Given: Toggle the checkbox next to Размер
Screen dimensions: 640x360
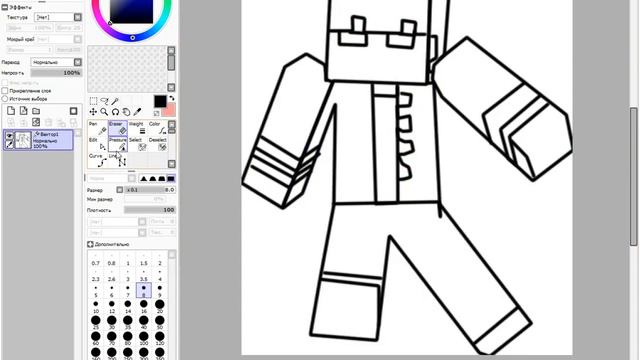Looking at the screenshot, I should (120, 190).
